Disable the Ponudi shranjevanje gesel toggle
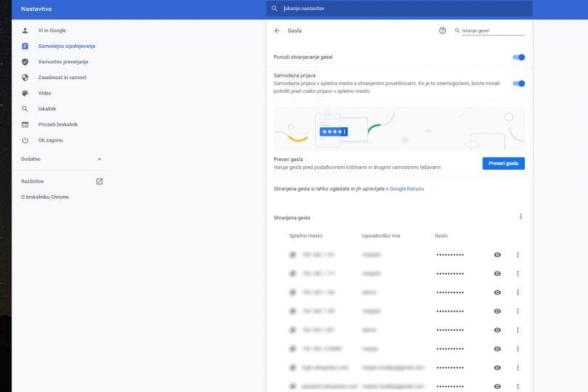Viewport: 588px width, 392px height. click(518, 57)
